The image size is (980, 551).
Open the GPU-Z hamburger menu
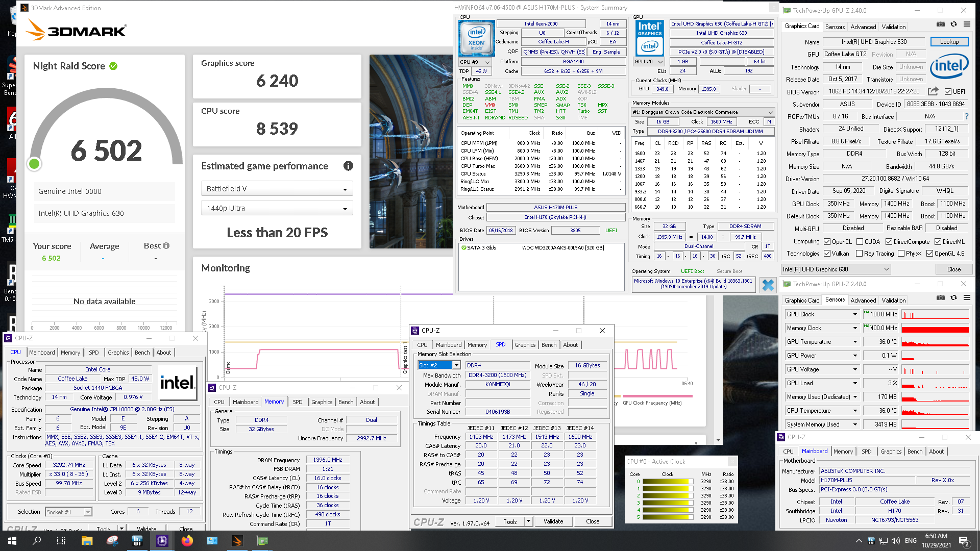click(967, 24)
